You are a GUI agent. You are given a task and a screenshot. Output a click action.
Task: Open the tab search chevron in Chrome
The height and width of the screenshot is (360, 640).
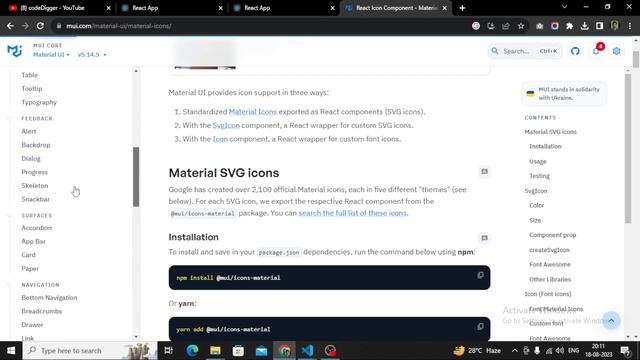(x=564, y=7)
